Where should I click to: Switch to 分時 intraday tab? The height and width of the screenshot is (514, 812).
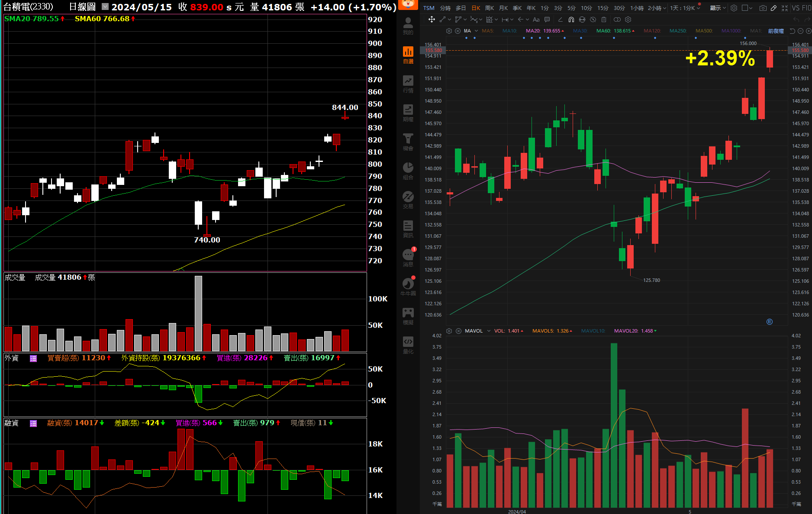445,8
